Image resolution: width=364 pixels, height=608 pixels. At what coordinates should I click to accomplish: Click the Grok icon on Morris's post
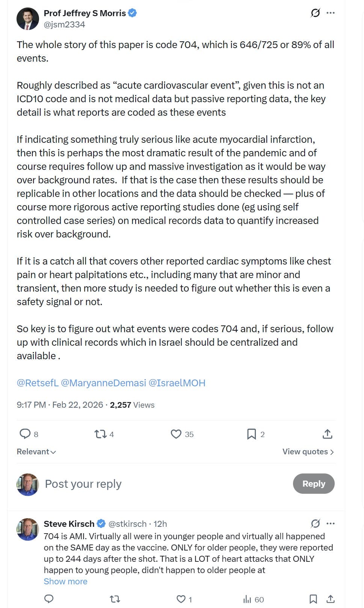point(316,13)
